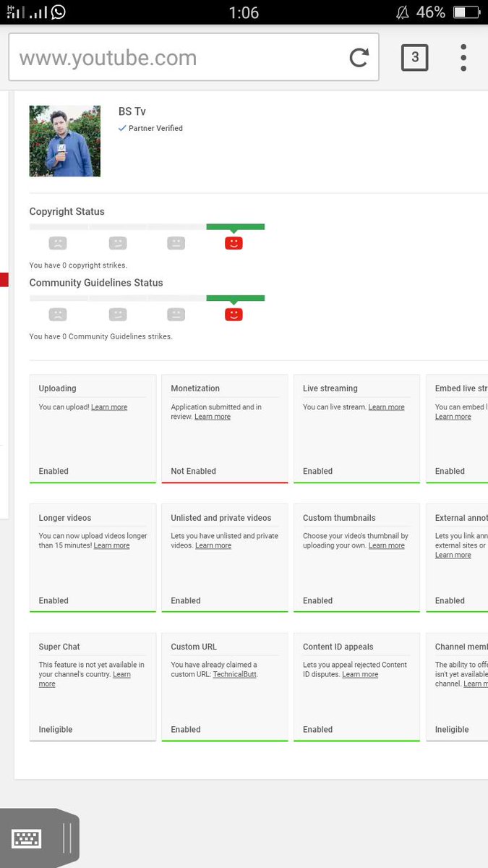Open Learn more in Unlisted and private videos card
Image resolution: width=488 pixels, height=868 pixels.
(213, 545)
